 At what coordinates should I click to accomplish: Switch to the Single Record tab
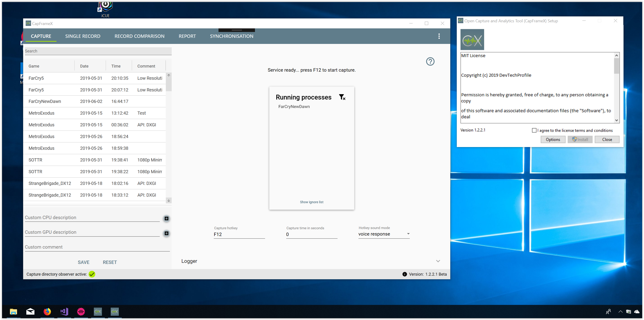click(83, 36)
